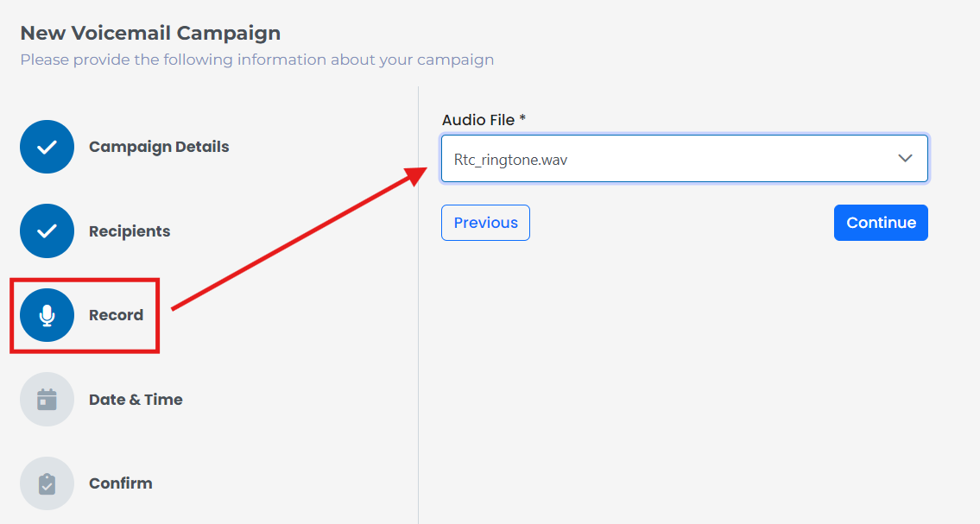980x524 pixels.
Task: Open the Confirm step label
Action: point(121,483)
